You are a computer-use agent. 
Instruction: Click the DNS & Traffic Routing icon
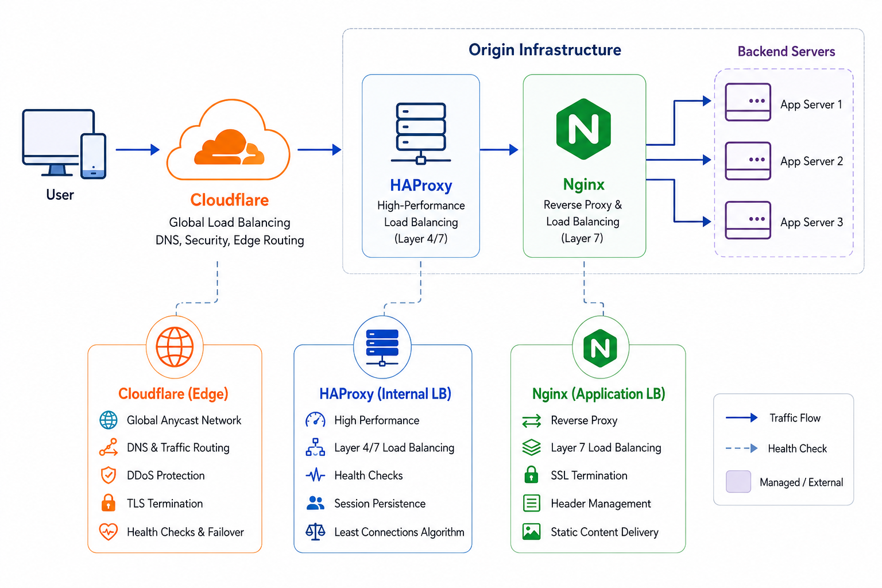coord(109,447)
